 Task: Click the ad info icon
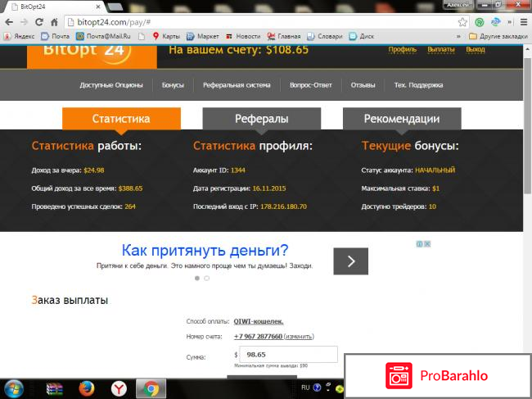[420, 244]
